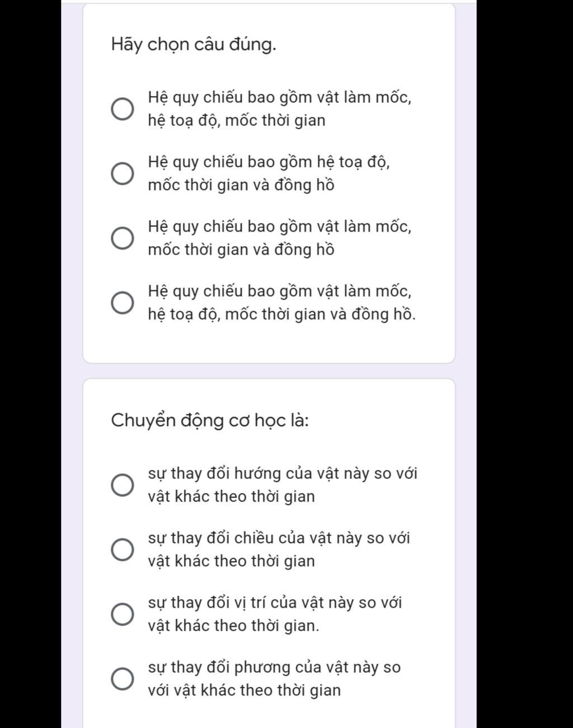Pick the "sự thay đổi vị trí" radio button
The width and height of the screenshot is (573, 728).
pyautogui.click(x=123, y=614)
